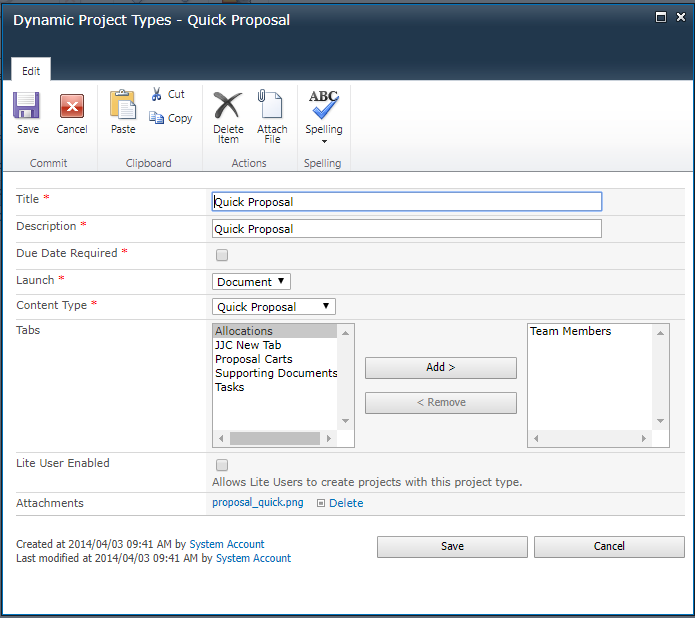Open the Content Type dropdown

(274, 307)
